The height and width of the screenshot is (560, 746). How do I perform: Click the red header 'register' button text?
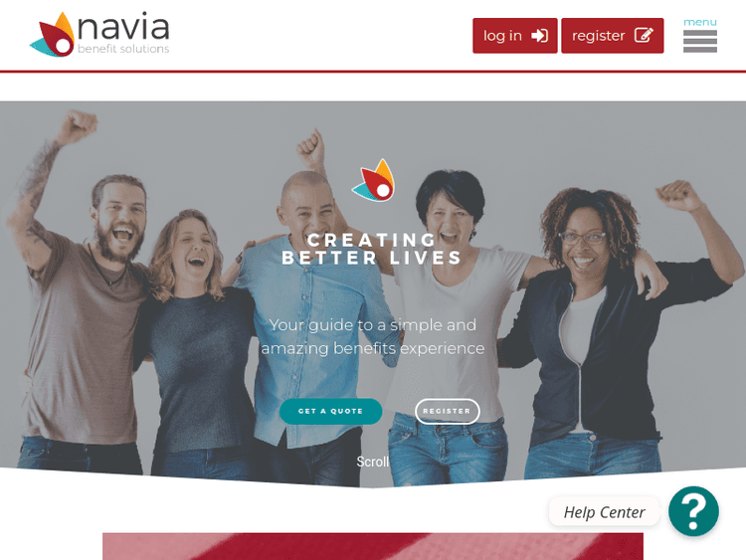(x=598, y=36)
